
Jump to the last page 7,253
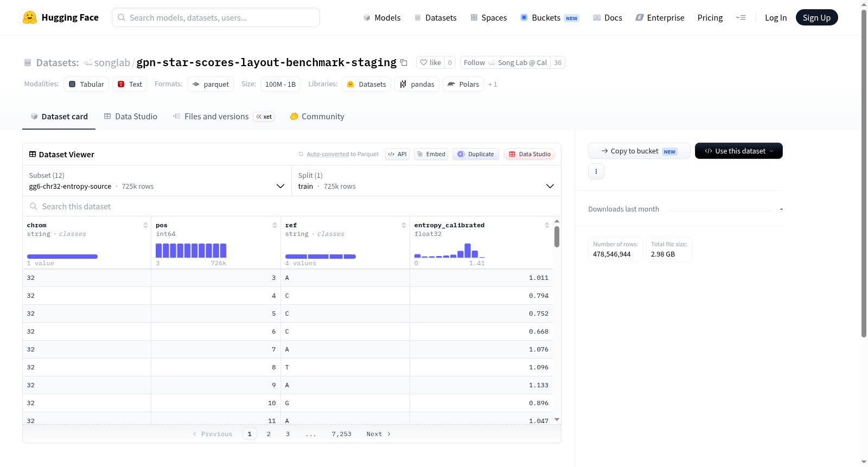pyautogui.click(x=342, y=433)
